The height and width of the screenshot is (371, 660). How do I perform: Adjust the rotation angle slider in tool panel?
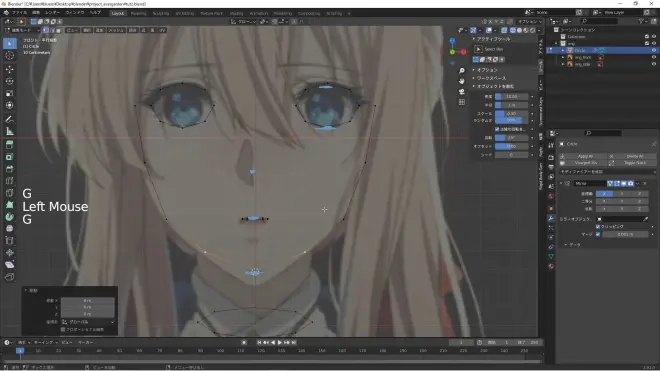point(511,138)
